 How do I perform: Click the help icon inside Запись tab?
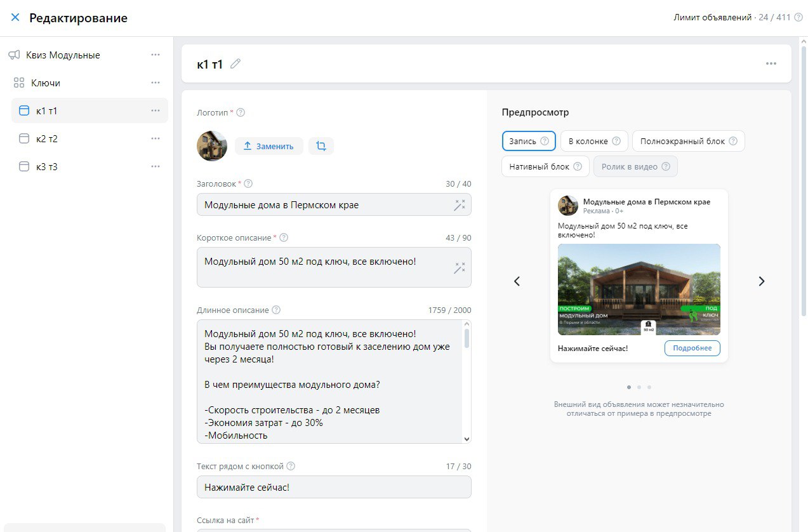coord(545,141)
